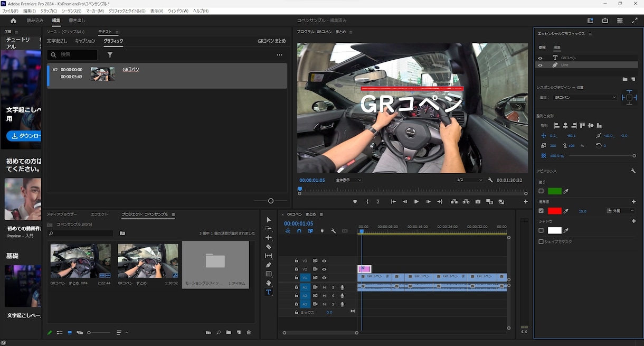This screenshot has width=644, height=346.
Task: Open the Project panel sort menu
Action: 121,333
